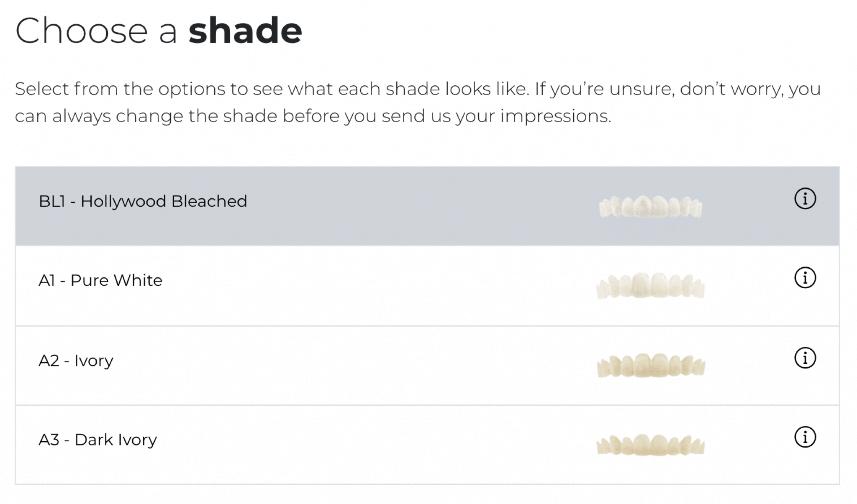This screenshot has width=857, height=504.
Task: Click the "A2" shade code text
Action: 49,361
